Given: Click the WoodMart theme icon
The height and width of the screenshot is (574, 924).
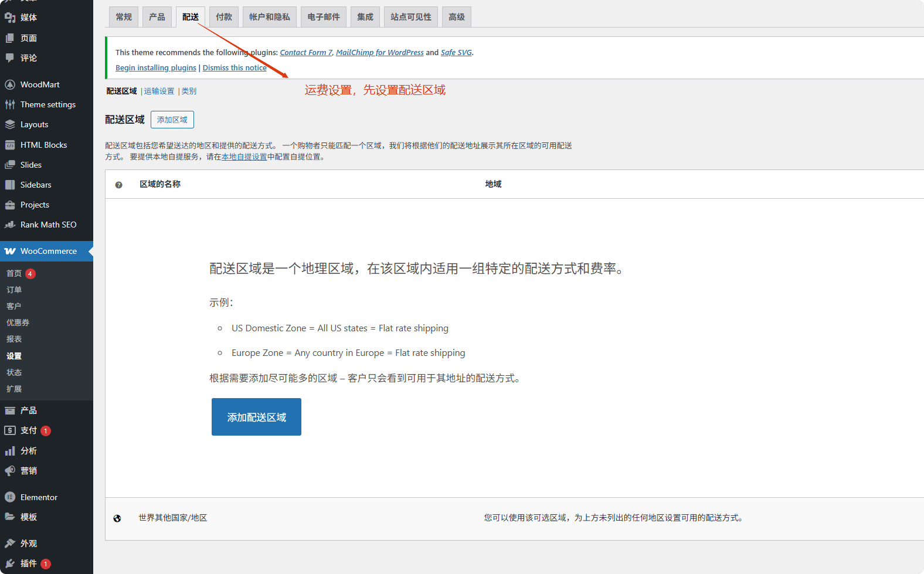Looking at the screenshot, I should pyautogui.click(x=10, y=84).
